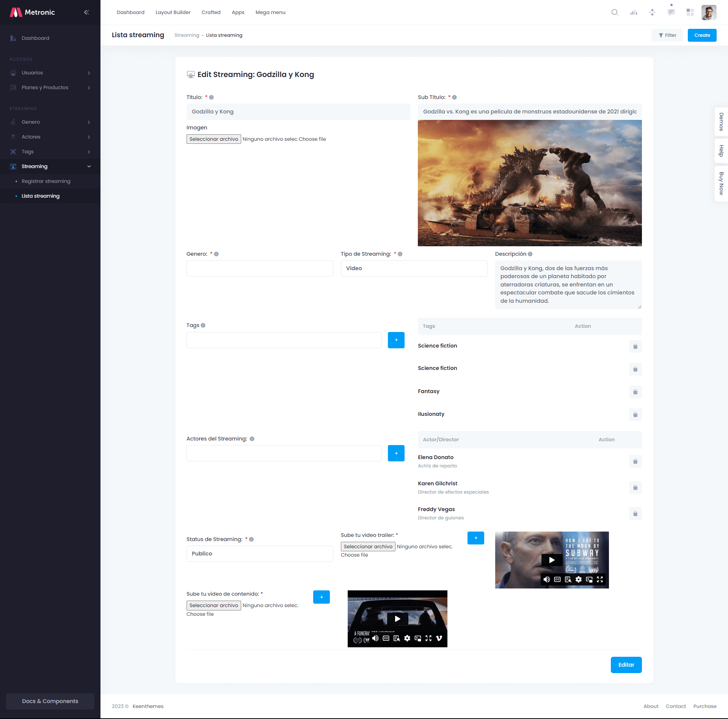Open the Tags section icon in sidebar
This screenshot has width=728, height=719.
(x=13, y=151)
